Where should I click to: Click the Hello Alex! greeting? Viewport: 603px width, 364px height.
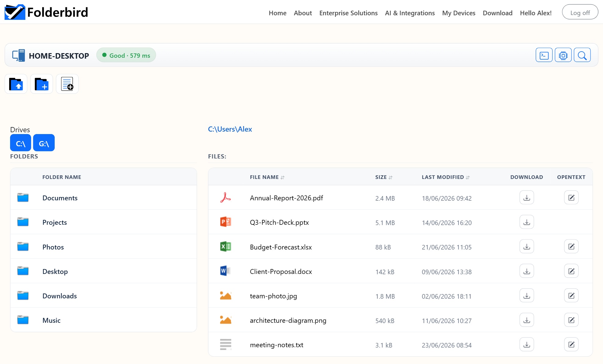pos(535,13)
